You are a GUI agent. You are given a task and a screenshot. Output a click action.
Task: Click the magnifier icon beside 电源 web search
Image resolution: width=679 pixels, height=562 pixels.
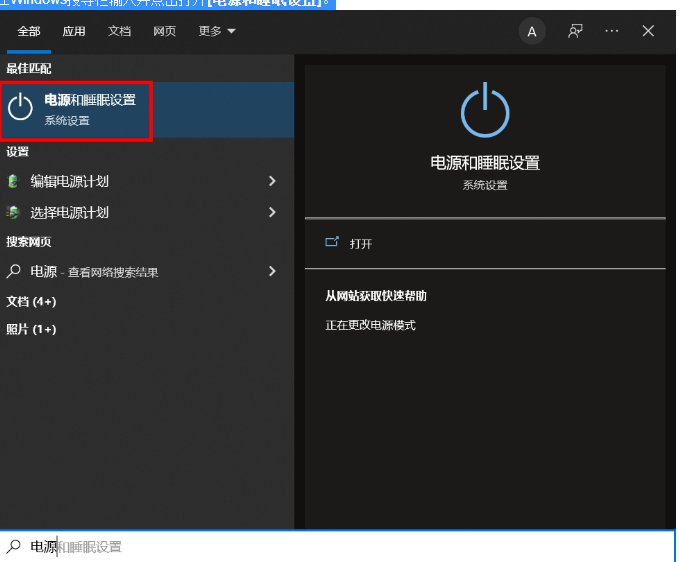coord(13,271)
